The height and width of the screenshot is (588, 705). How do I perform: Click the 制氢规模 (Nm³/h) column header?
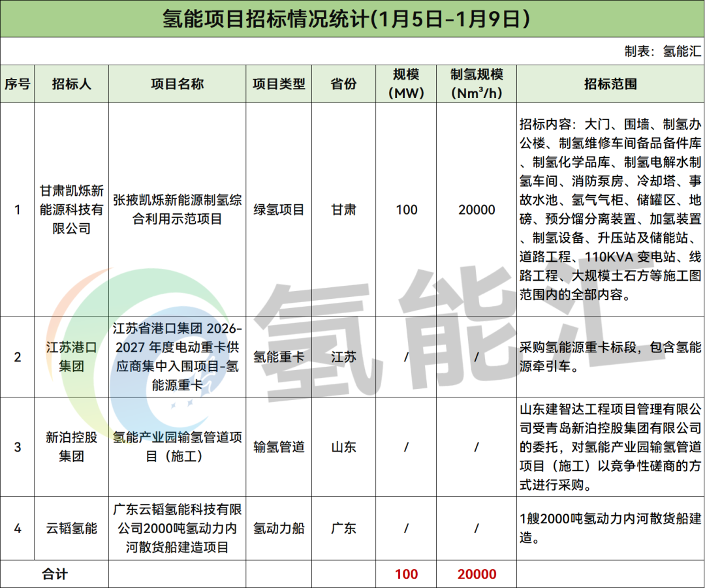tap(477, 84)
